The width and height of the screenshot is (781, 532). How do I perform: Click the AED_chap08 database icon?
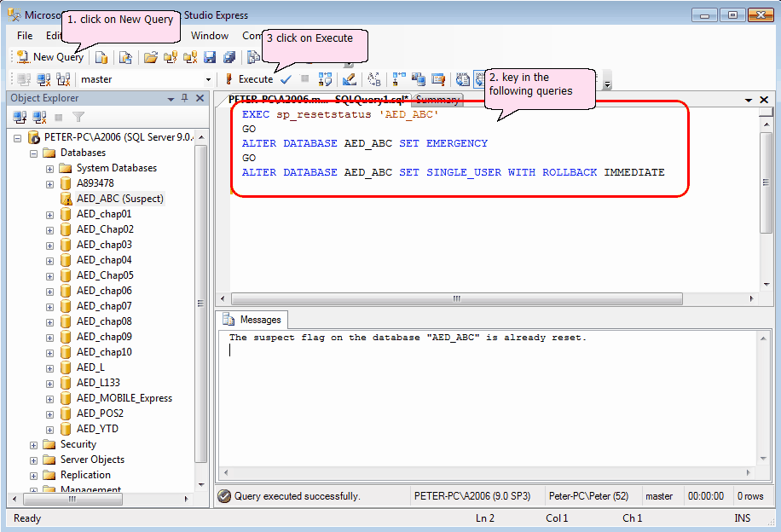66,321
